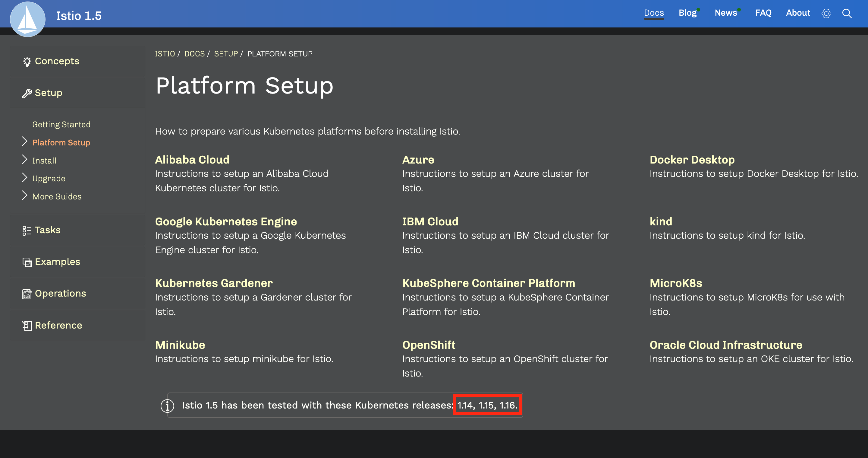
Task: Expand the Install section chevron
Action: 24,160
